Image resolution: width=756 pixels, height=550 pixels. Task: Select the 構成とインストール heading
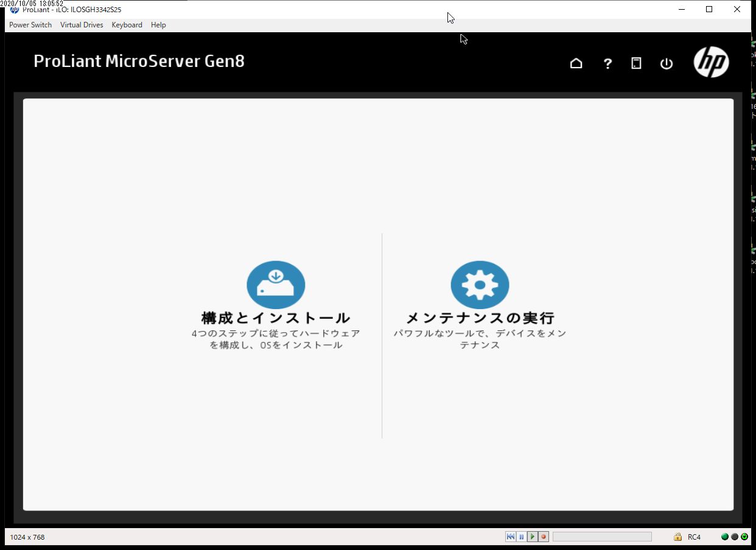coord(276,318)
